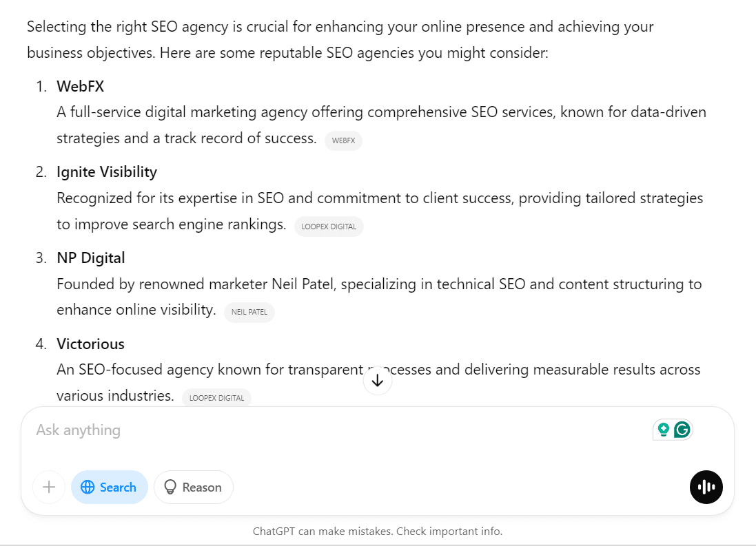
Task: Start voice mode with the black waveform icon
Action: pos(706,487)
